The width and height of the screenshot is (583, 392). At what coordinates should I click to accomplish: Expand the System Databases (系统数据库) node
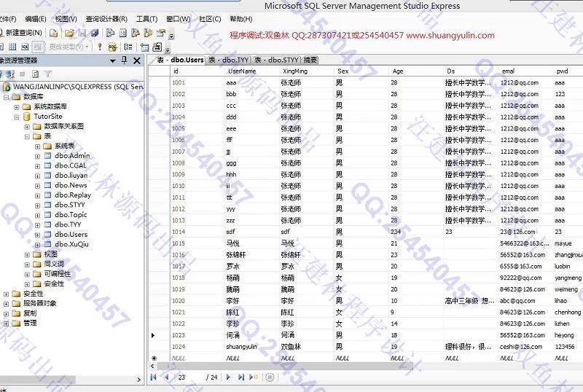(x=16, y=107)
